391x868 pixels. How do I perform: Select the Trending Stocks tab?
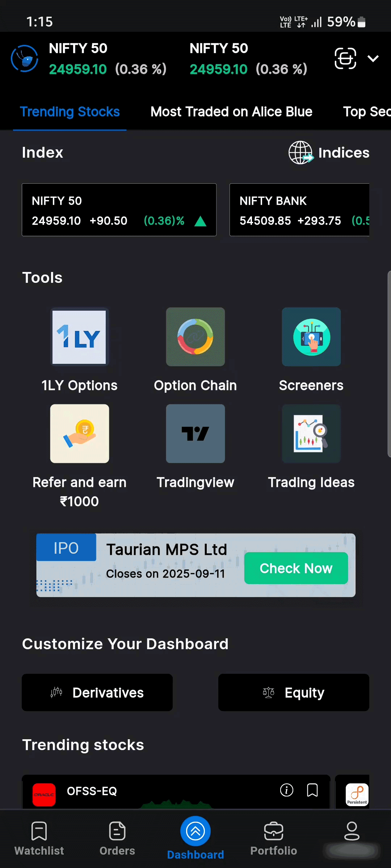pyautogui.click(x=70, y=112)
